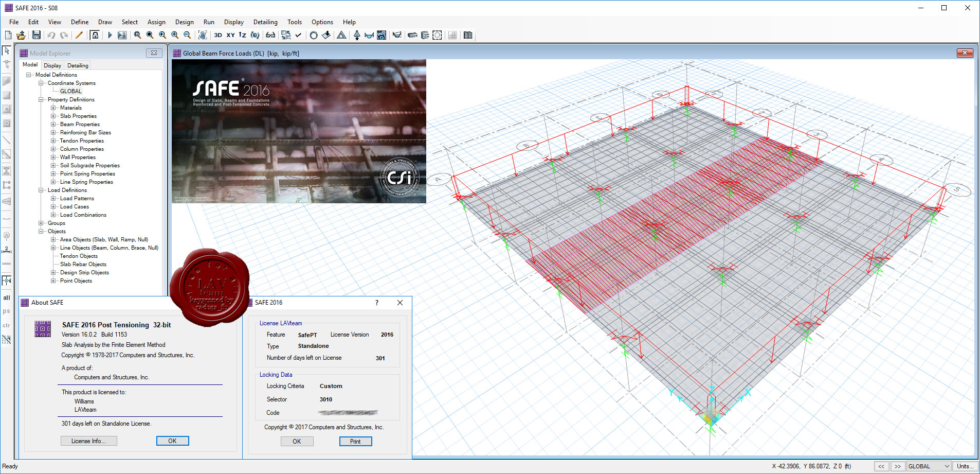Screen dimensions: 980x474
Task: Click the elevation view icon
Action: 243,35
